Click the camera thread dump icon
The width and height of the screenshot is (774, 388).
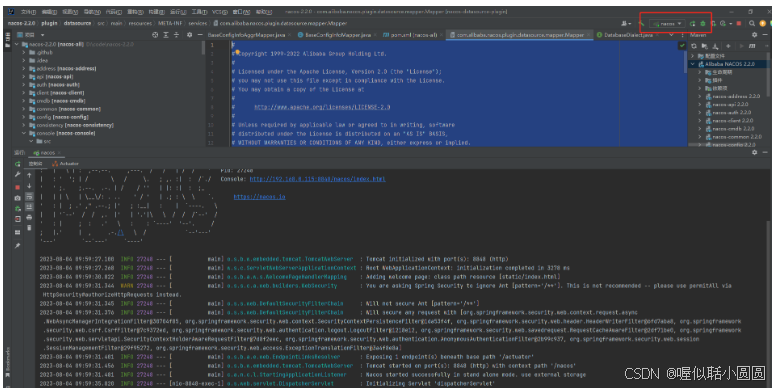[x=18, y=198]
